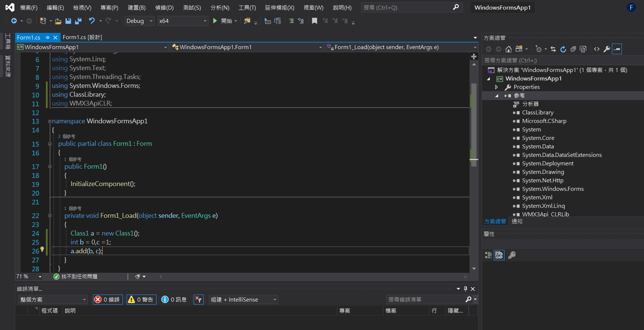Viewport: 644px width, 330px height.
Task: Open Properties via Solution Explorer wrench icon
Action: pyautogui.click(x=607, y=49)
